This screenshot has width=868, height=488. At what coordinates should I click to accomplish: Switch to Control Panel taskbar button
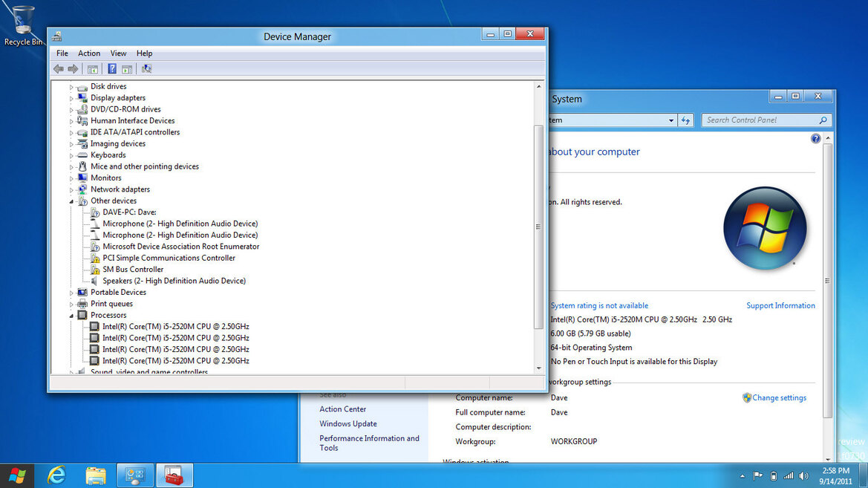pos(134,475)
